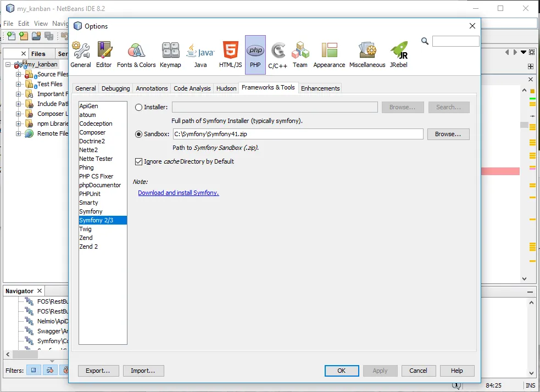
Task: Open the Edit menu
Action: (x=24, y=24)
